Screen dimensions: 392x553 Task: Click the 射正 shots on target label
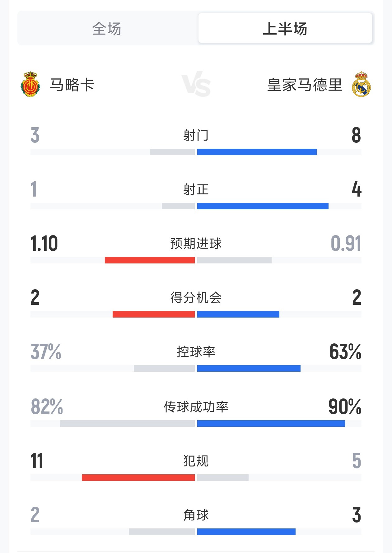[x=196, y=189]
